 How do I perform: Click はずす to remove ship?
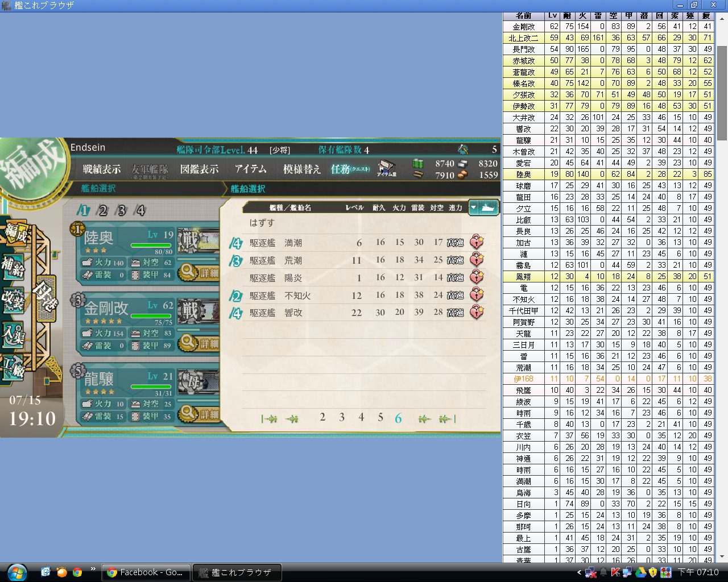click(262, 223)
